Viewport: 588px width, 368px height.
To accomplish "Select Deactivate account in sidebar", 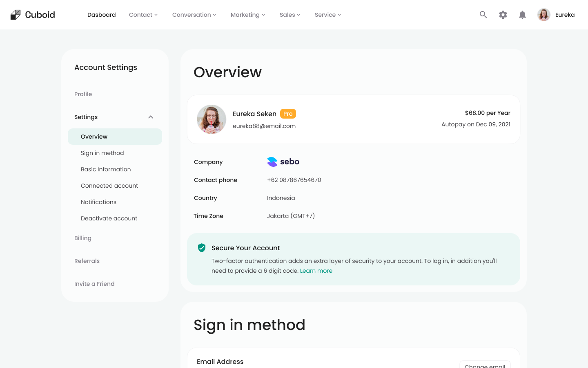I will pos(109,218).
